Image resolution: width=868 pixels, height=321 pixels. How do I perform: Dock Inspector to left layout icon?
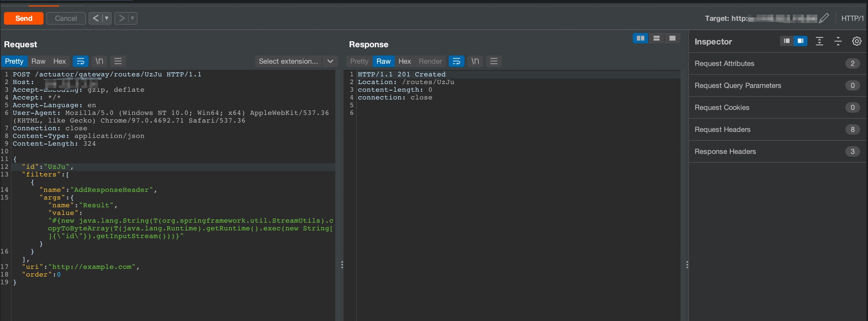coord(787,41)
